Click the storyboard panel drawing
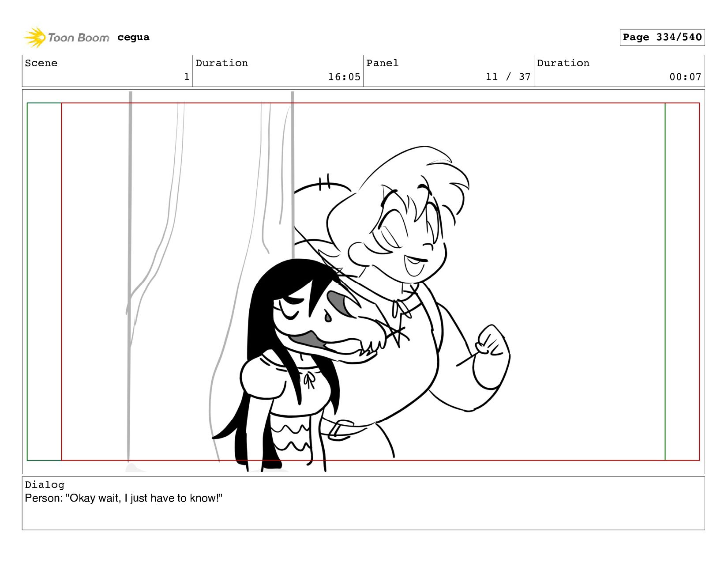728x563 pixels. [x=363, y=282]
